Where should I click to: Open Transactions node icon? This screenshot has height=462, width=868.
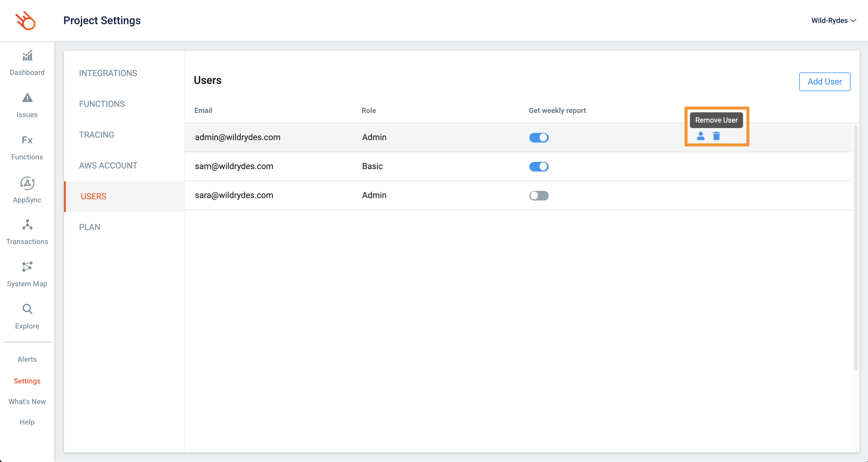point(27,225)
